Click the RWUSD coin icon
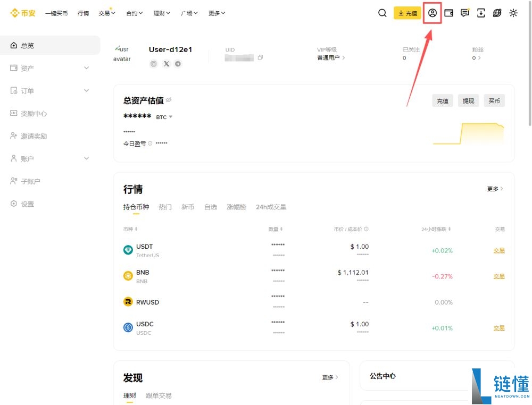The image size is (532, 405). pos(128,302)
